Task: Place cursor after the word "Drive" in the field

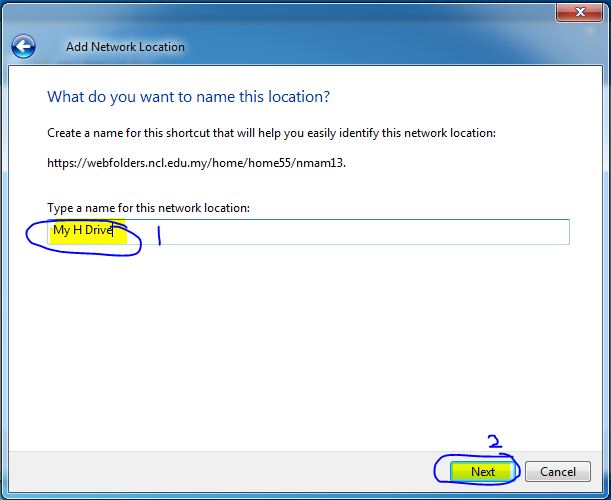Action: tap(114, 231)
